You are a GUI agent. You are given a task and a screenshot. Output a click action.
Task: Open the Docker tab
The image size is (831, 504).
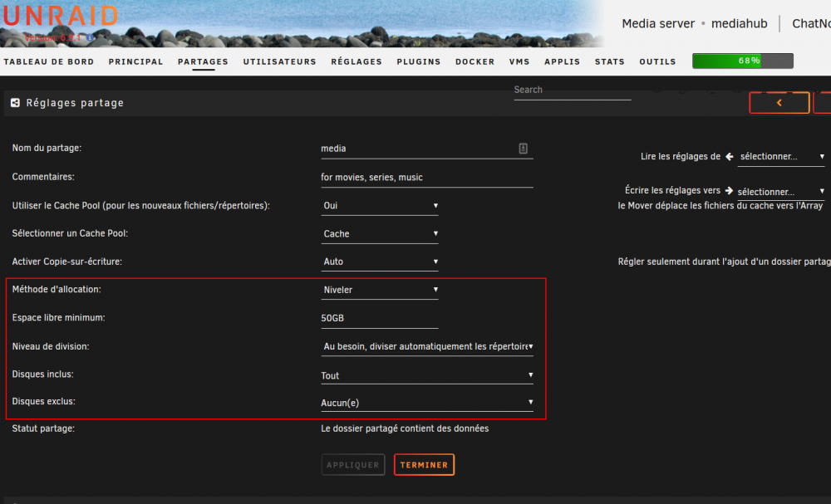tap(475, 61)
